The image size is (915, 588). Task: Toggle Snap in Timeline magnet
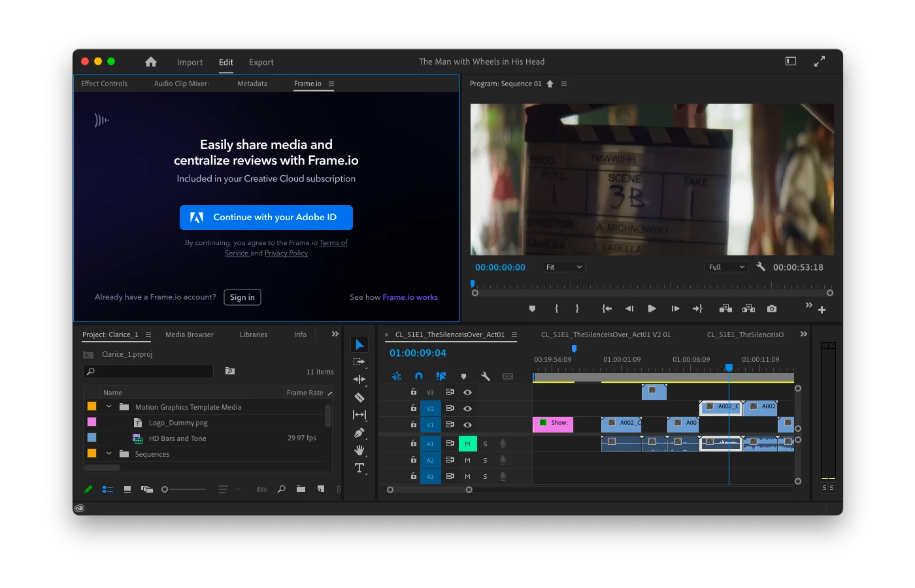[419, 376]
